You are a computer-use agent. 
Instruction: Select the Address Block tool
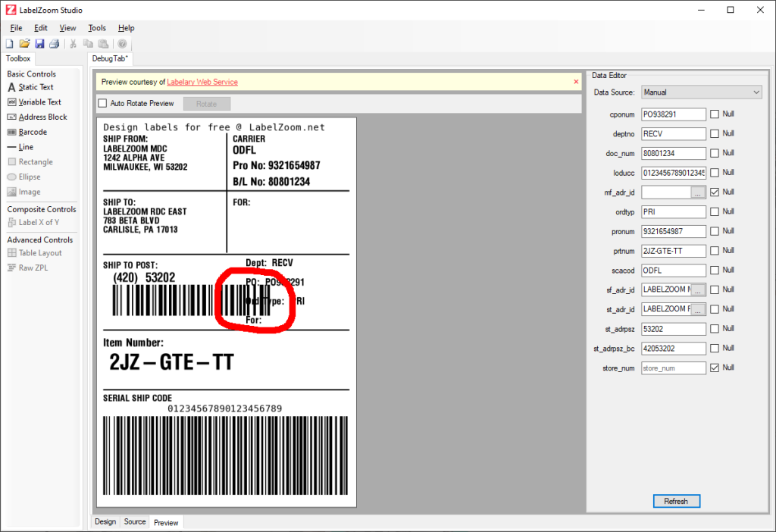coord(37,117)
